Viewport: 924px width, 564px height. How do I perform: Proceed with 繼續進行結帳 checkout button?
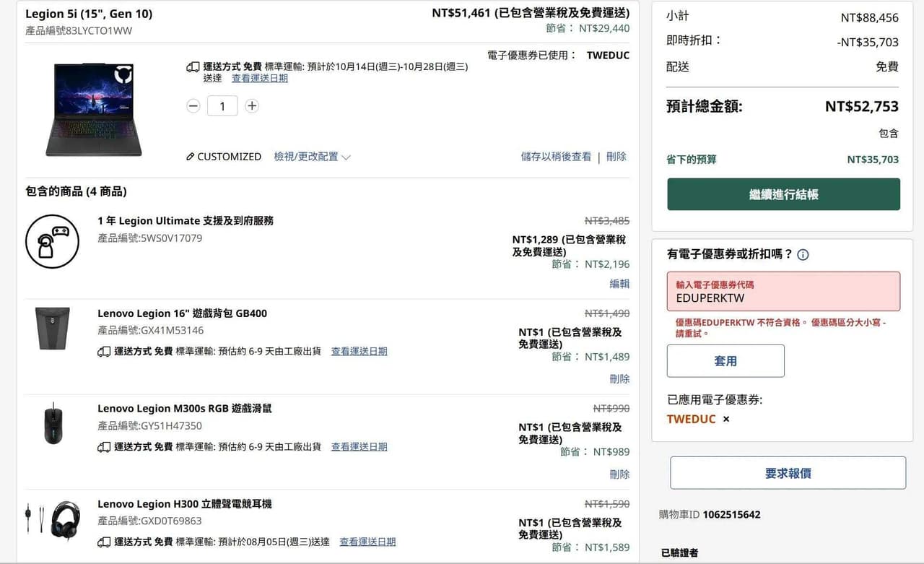tap(783, 194)
